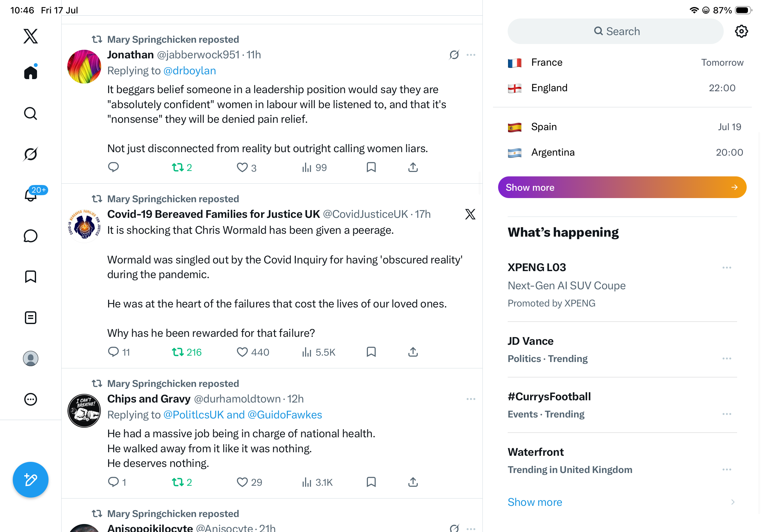Open more options on Jonathan's post
Screen dimensions: 762x532
coord(471,55)
